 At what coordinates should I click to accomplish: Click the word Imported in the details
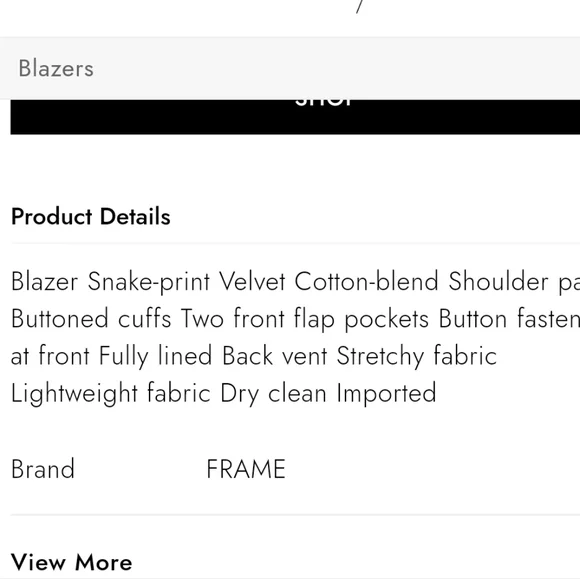(387, 393)
